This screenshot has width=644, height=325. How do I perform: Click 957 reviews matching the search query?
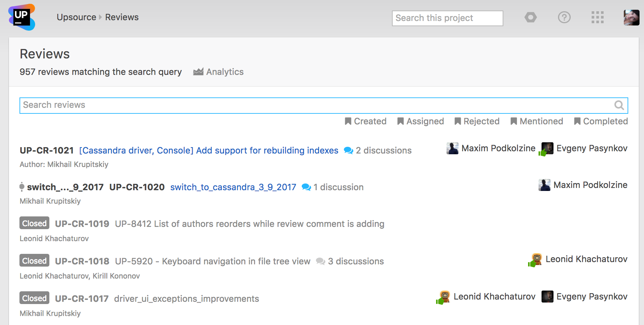click(x=101, y=72)
